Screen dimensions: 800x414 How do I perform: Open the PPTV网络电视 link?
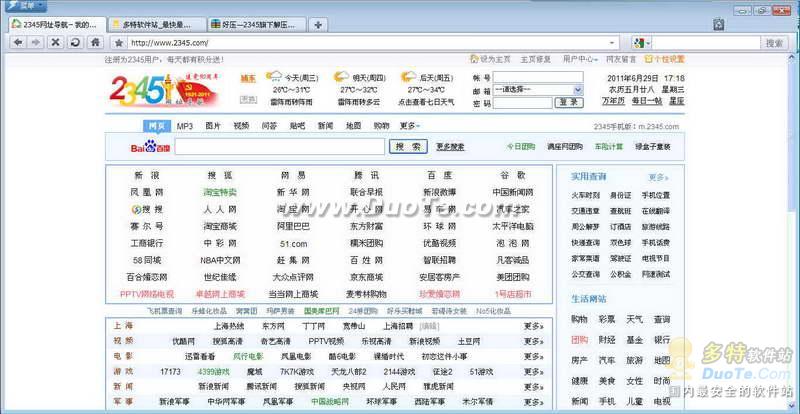(x=147, y=294)
